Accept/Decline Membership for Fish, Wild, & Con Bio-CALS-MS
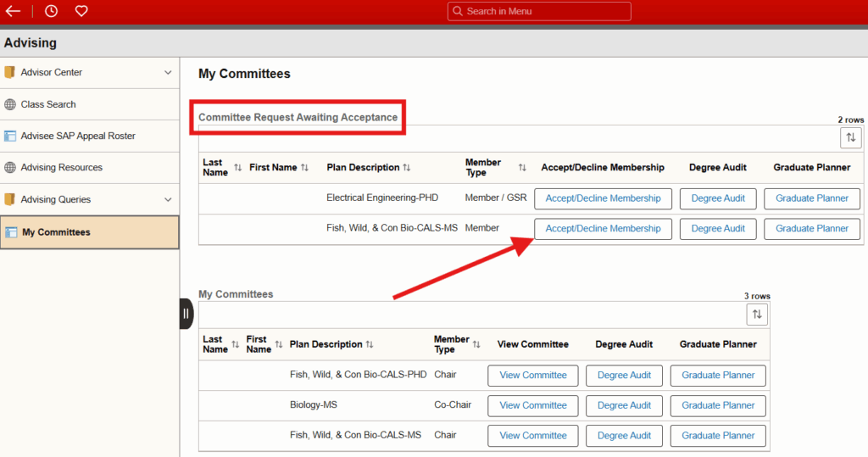The image size is (868, 457). click(x=603, y=229)
